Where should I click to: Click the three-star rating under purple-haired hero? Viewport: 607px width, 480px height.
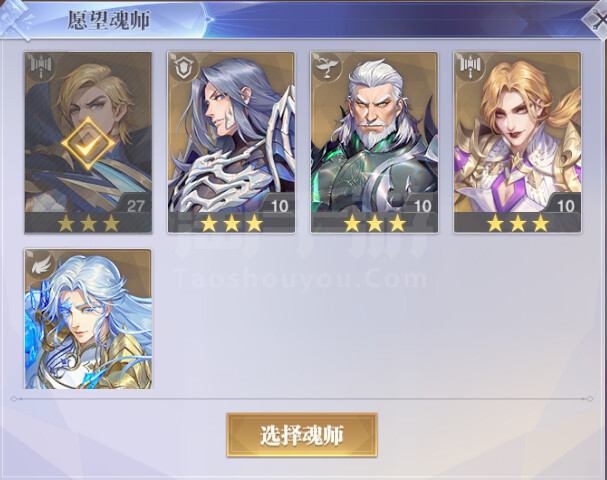point(231,224)
